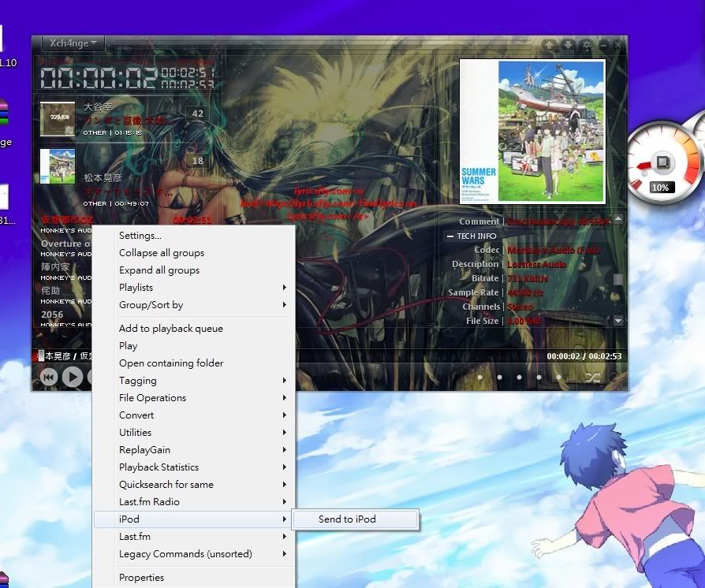Click the 42 track count badge
Image resolution: width=705 pixels, height=588 pixels.
coord(198,114)
